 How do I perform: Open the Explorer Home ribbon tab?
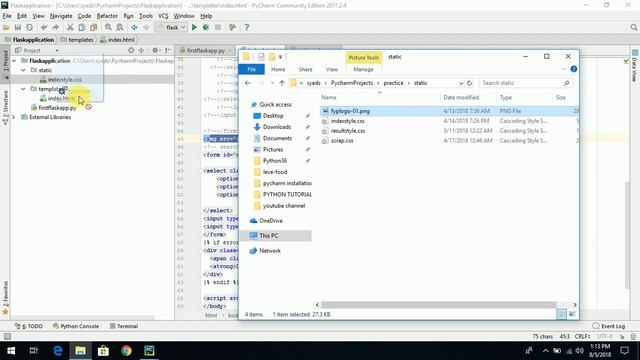click(278, 69)
